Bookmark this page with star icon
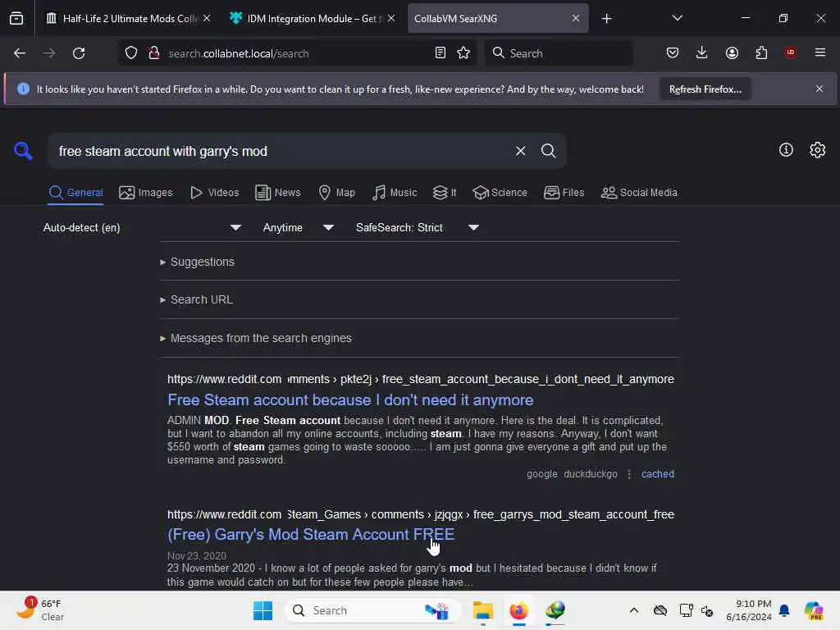This screenshot has height=630, width=840. coord(463,53)
